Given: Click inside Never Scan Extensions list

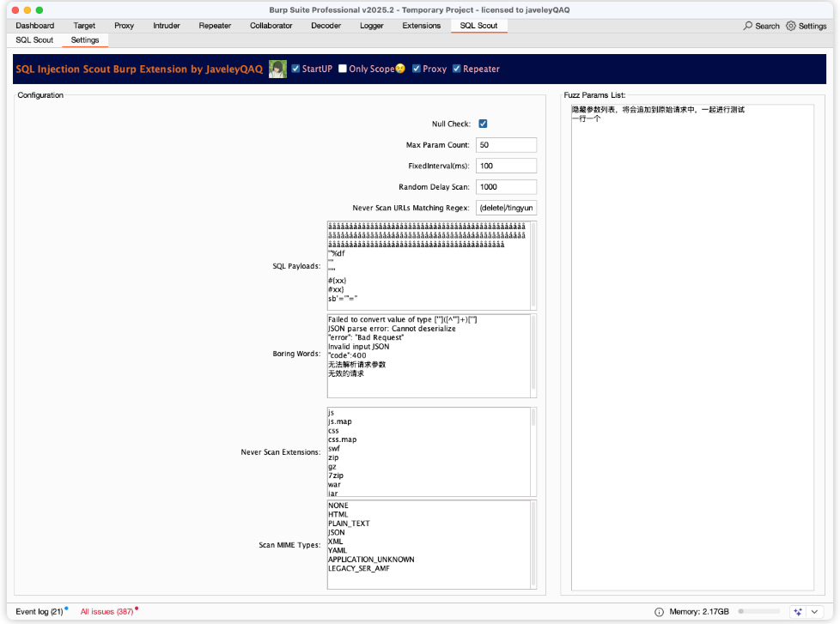Looking at the screenshot, I should 429,452.
